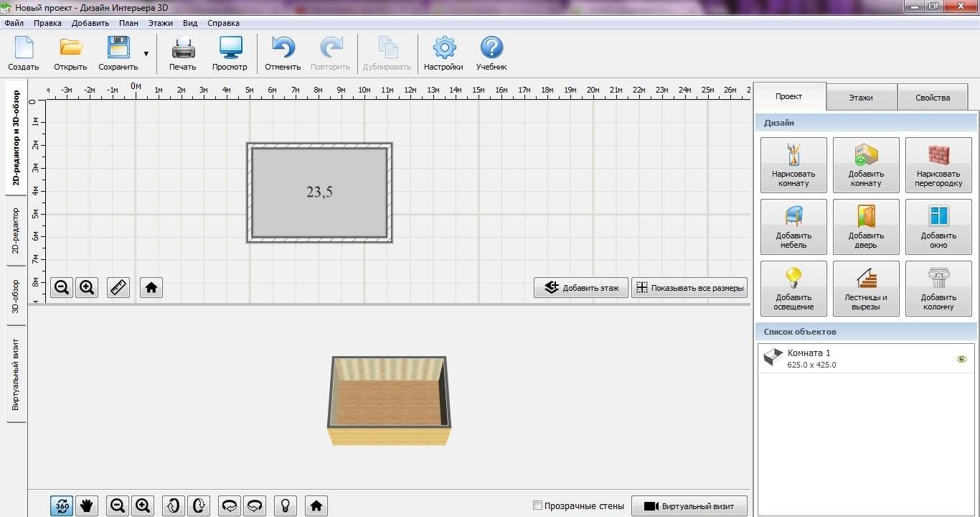
Task: Click Лестницы и вырезы tool
Action: point(866,289)
